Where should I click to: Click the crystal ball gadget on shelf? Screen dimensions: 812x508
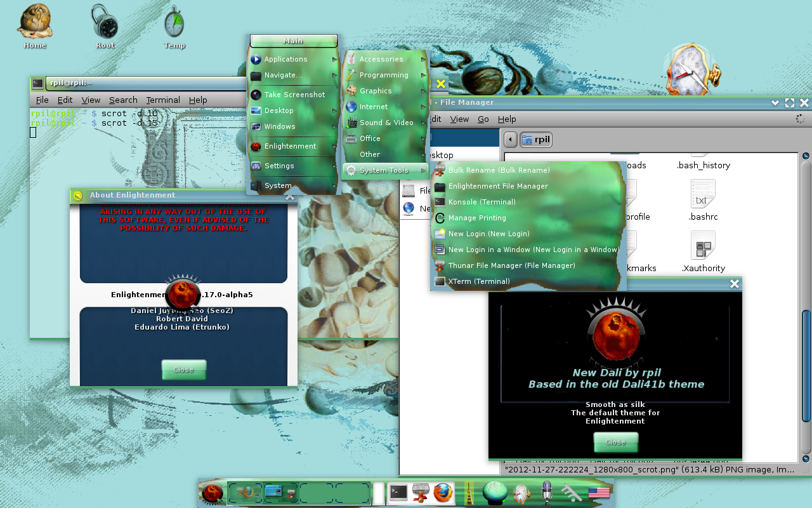click(495, 493)
